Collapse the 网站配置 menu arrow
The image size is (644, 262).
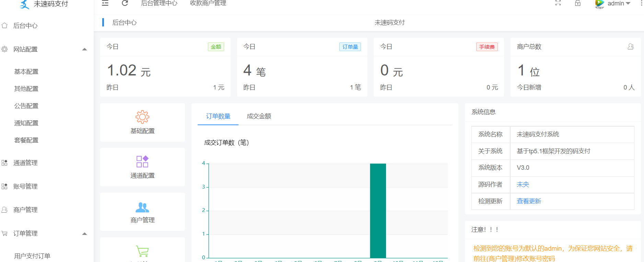[x=84, y=49]
